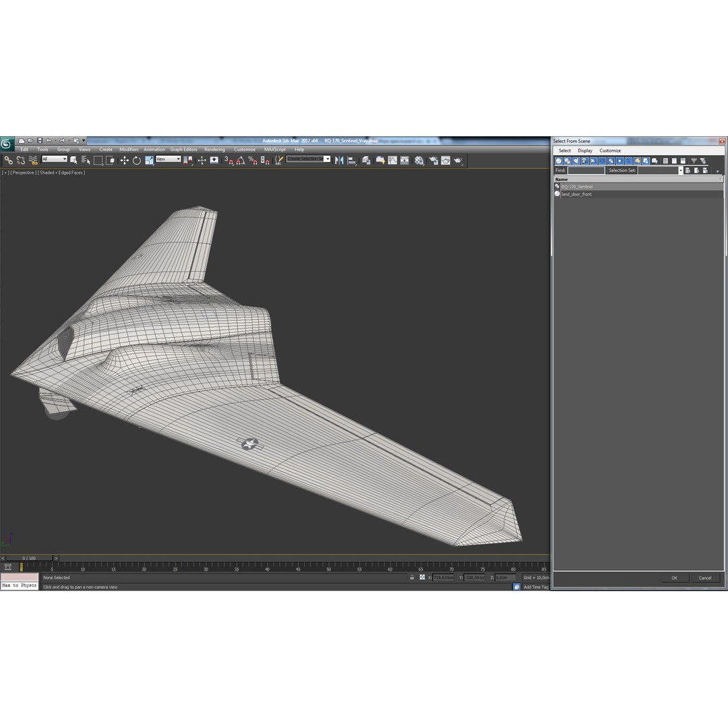728x728 pixels.
Task: Expand the toolbar options arrow in Select From Scene
Action: pyautogui.click(x=717, y=172)
